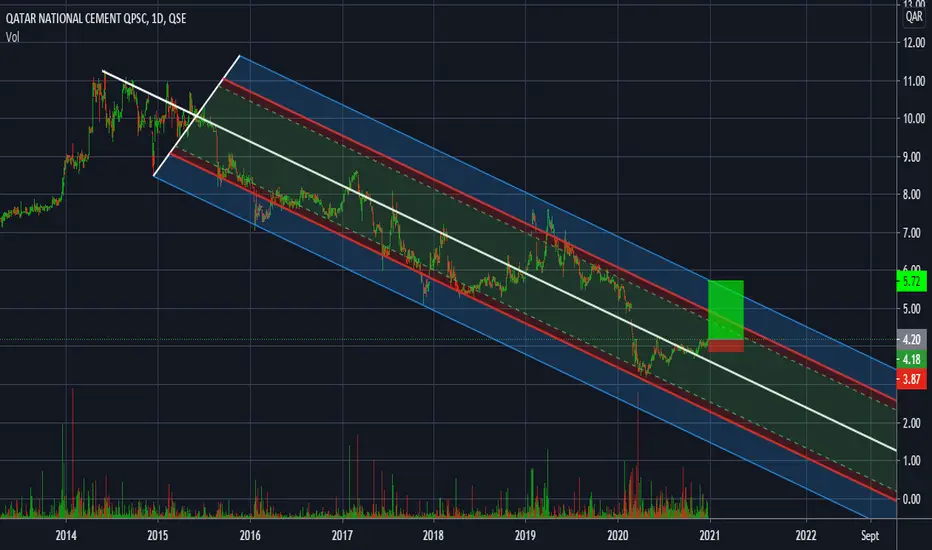Click the 12.00 price scale label
Screen dimensions: 932x550
point(914,43)
